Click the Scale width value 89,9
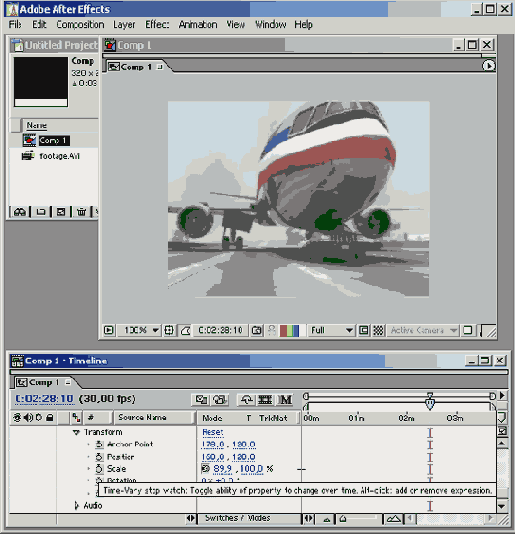The width and height of the screenshot is (515, 534). click(x=222, y=469)
